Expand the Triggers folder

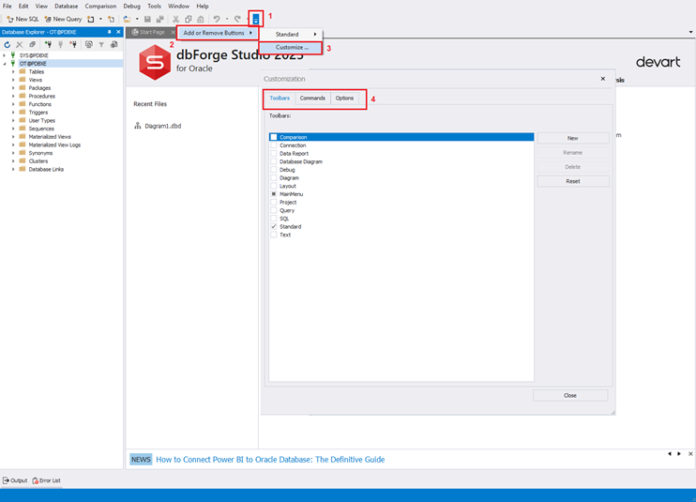click(13, 112)
